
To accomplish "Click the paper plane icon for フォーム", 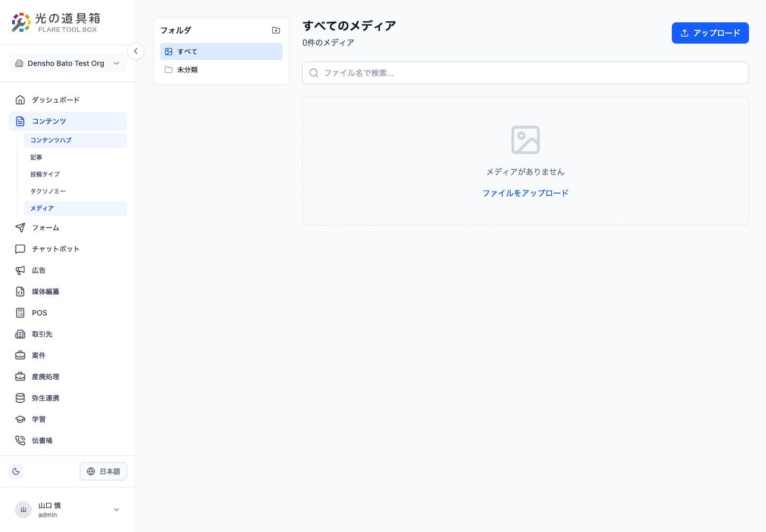I will (x=20, y=228).
